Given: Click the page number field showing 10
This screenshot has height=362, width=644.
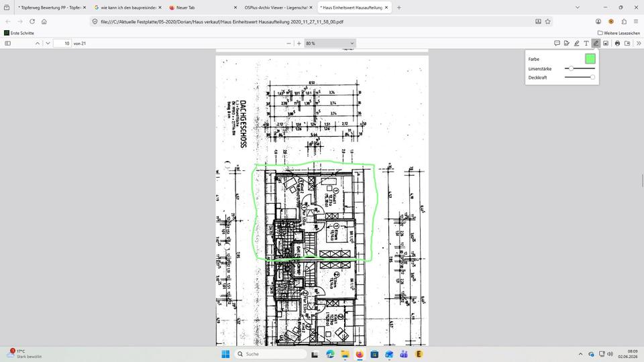Looking at the screenshot, I should coord(62,43).
